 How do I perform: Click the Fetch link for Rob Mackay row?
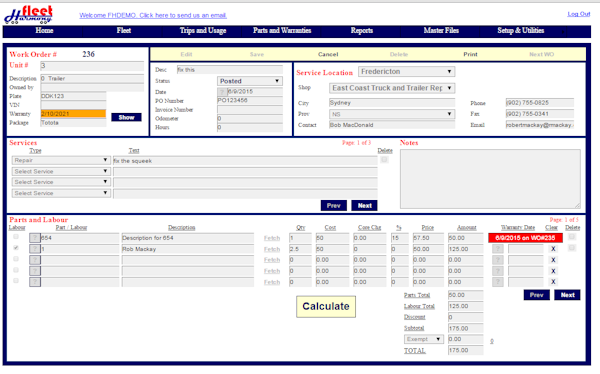coord(272,249)
